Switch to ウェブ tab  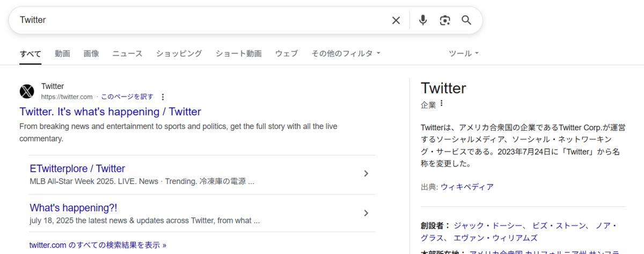(x=287, y=54)
